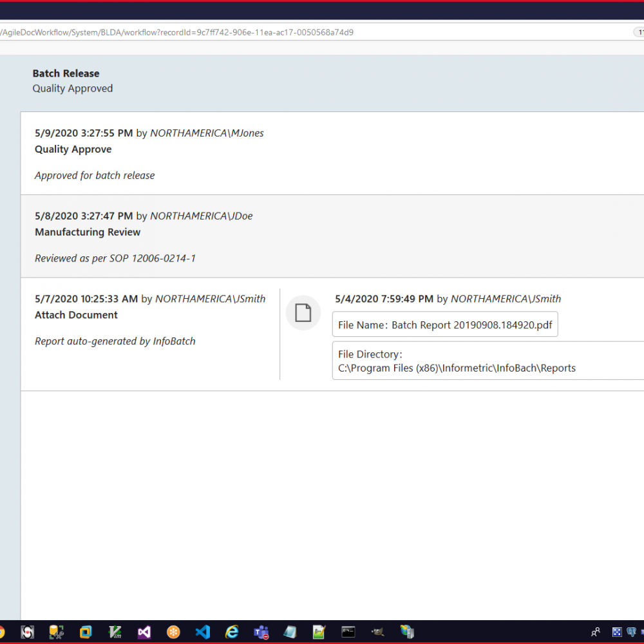The image size is (644, 644).
Task: Click NORTHAMERICA\JSmith beside the 5/7/2020 timestamp
Action: tap(211, 299)
